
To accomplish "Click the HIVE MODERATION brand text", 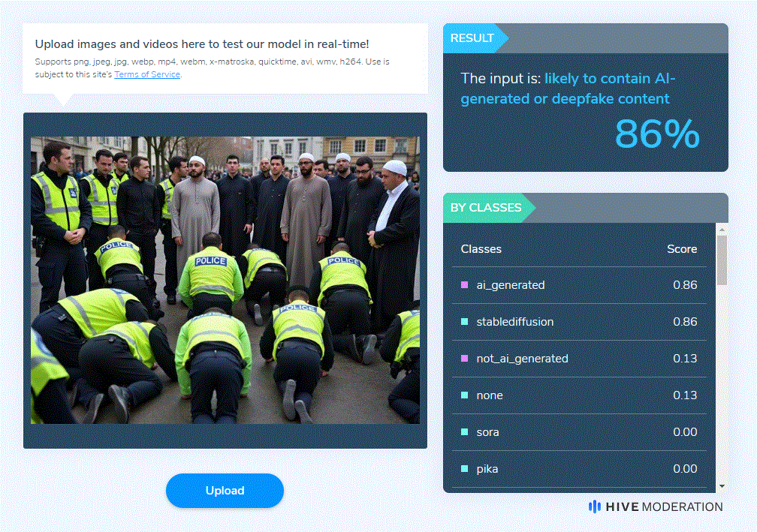I will click(664, 507).
